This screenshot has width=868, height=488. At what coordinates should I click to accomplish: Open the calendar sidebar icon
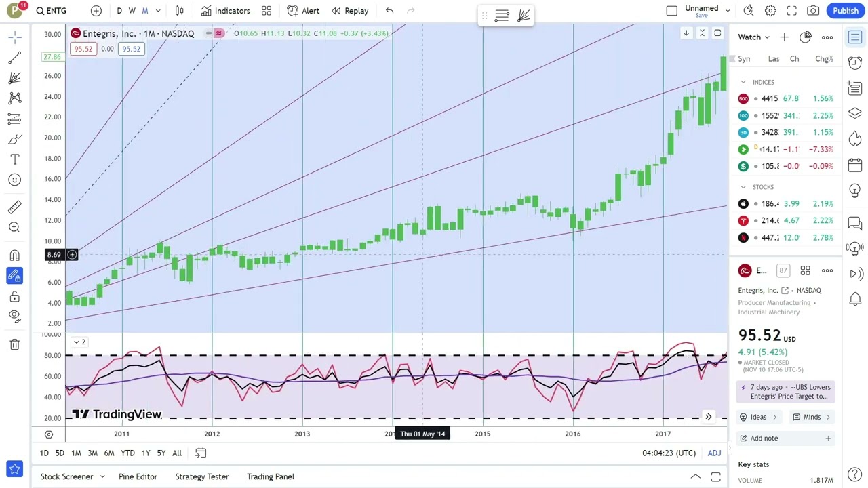point(854,165)
